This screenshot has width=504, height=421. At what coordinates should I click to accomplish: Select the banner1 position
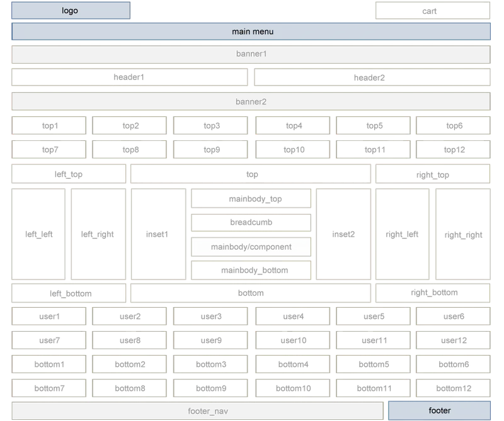251,54
